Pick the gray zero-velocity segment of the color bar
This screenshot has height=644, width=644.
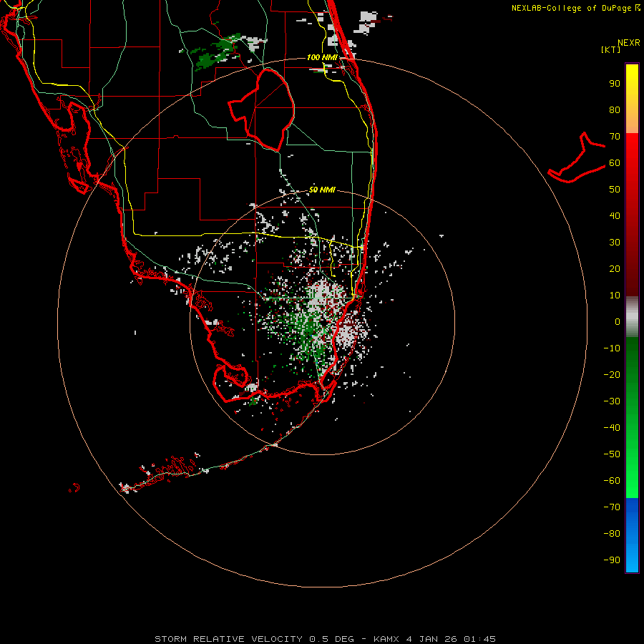point(632,317)
